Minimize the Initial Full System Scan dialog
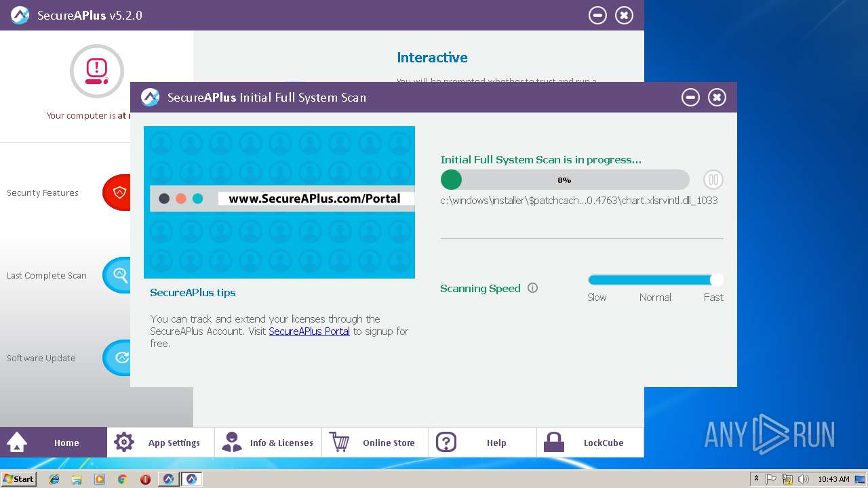 (x=690, y=98)
